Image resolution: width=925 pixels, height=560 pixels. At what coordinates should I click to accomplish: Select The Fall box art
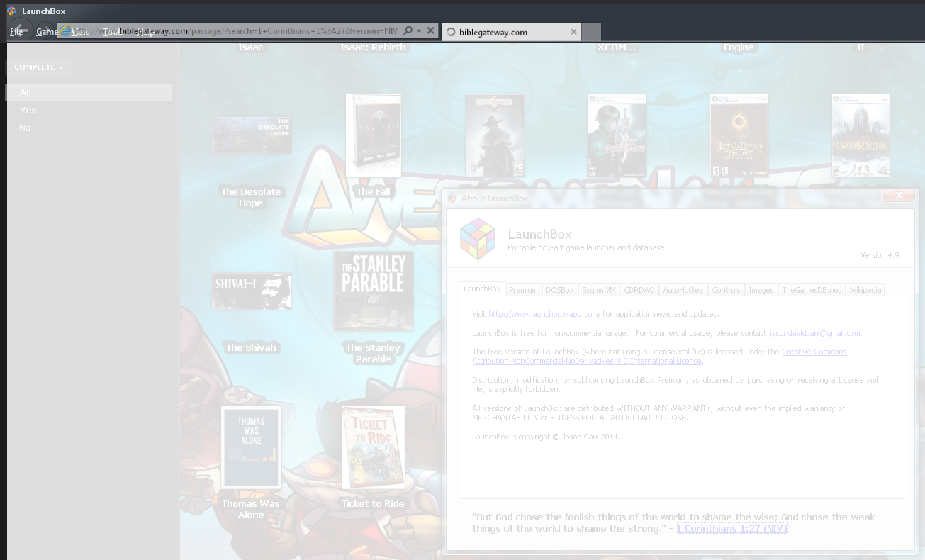374,135
